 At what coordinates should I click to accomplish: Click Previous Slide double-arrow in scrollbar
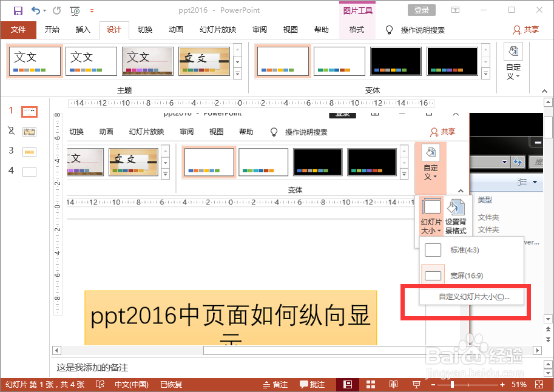coord(548,329)
